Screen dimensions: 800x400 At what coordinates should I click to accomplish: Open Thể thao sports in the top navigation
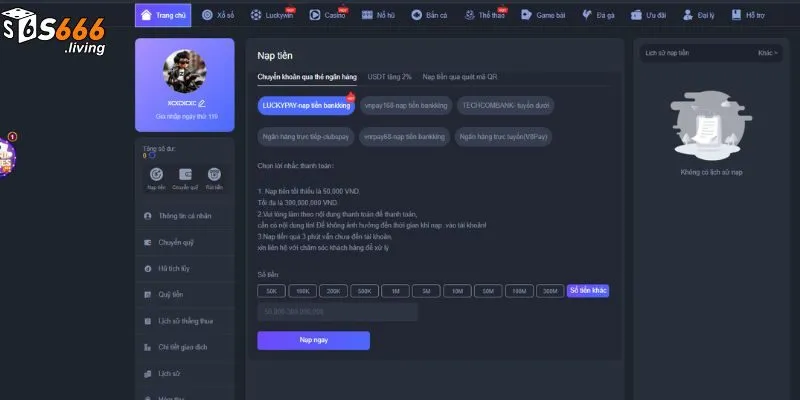[490, 16]
